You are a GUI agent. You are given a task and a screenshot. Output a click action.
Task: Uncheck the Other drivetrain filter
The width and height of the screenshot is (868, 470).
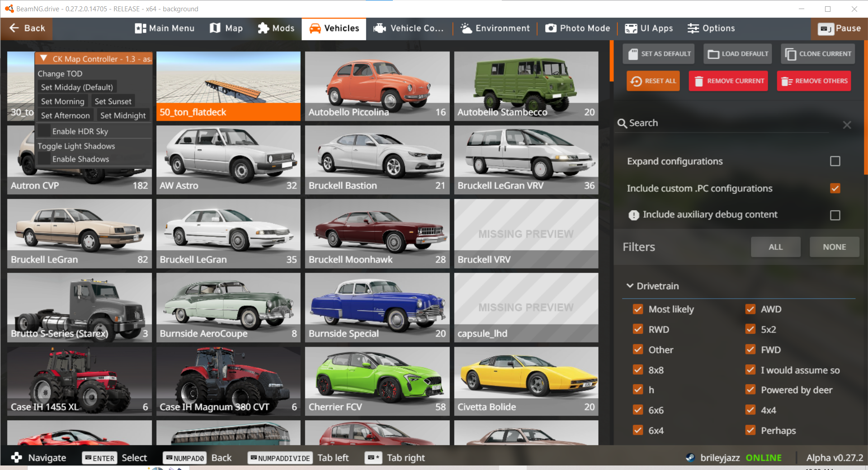pyautogui.click(x=638, y=350)
